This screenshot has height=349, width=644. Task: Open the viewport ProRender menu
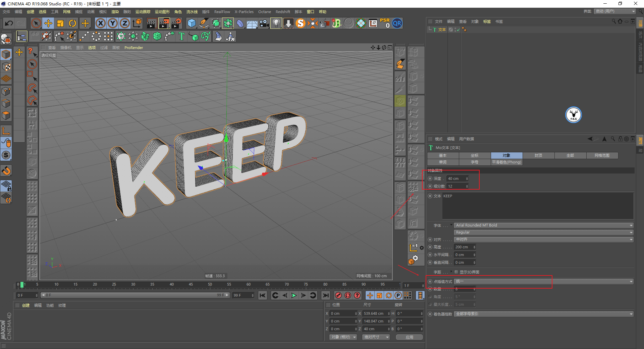click(133, 48)
